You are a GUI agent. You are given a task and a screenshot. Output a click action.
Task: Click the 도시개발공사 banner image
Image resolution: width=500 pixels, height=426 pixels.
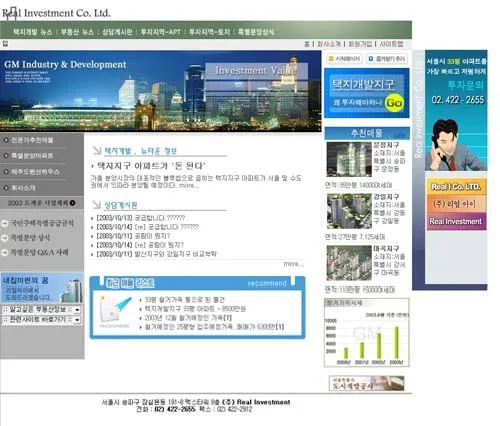tap(367, 383)
